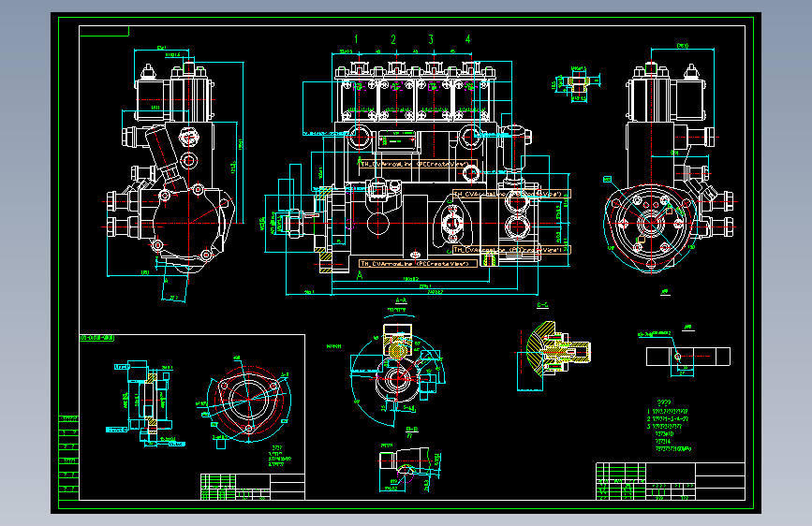Click the technical notes text block
The image size is (812, 526).
pyautogui.click(x=669, y=426)
